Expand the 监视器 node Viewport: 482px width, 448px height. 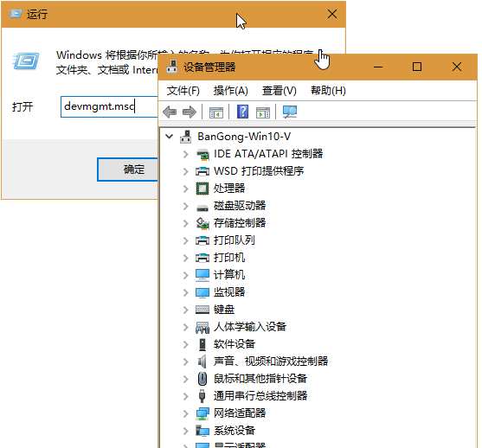[x=186, y=292]
